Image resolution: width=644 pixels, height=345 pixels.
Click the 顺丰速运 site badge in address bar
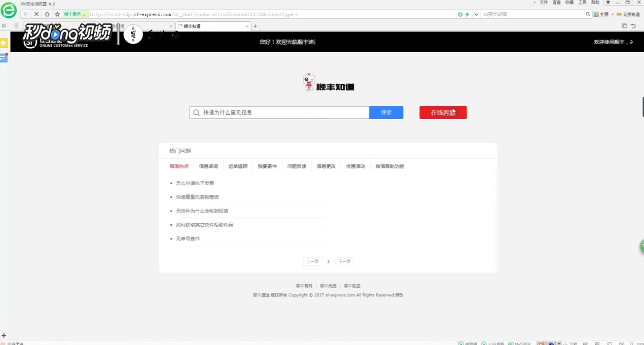(76, 14)
